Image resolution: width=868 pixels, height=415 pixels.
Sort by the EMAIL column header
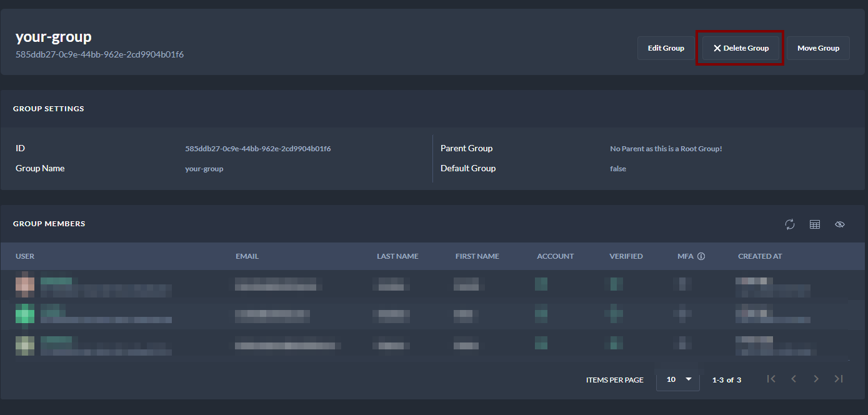[247, 256]
